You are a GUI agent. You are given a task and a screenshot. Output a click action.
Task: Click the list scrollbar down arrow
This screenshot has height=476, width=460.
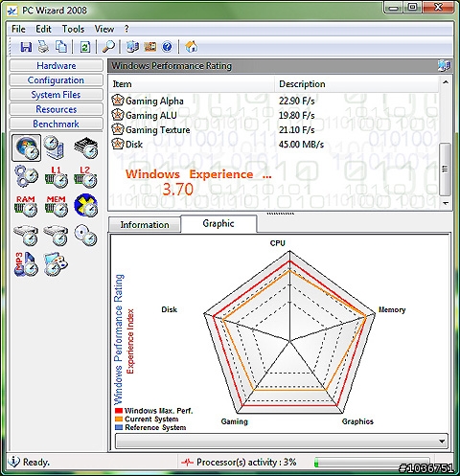coord(446,203)
